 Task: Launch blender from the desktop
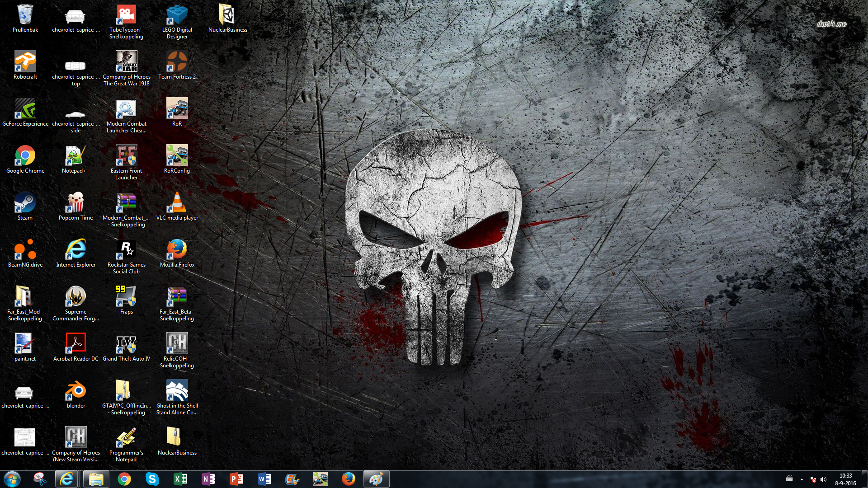(76, 394)
